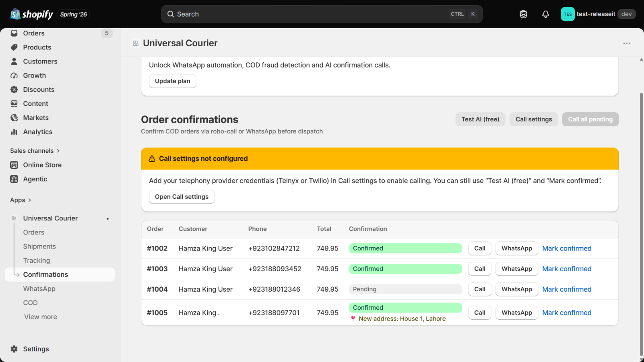This screenshot has height=362, width=644.
Task: Click the Content icon
Action: pos(14,103)
